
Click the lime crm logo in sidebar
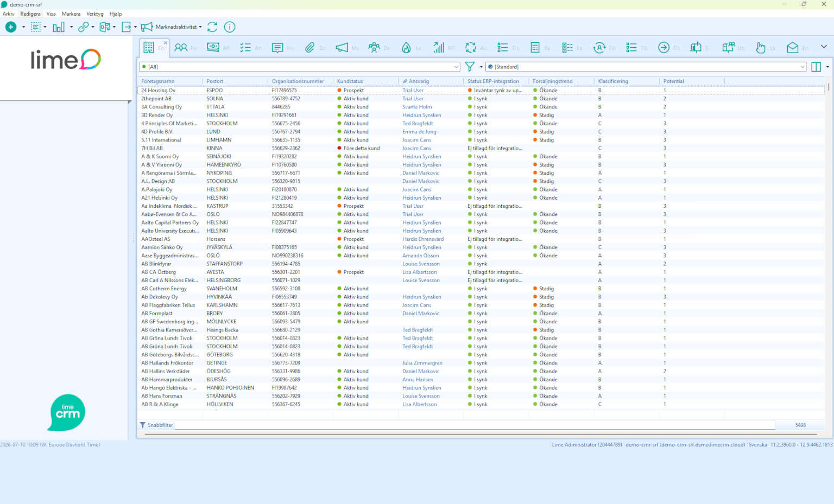(66, 412)
